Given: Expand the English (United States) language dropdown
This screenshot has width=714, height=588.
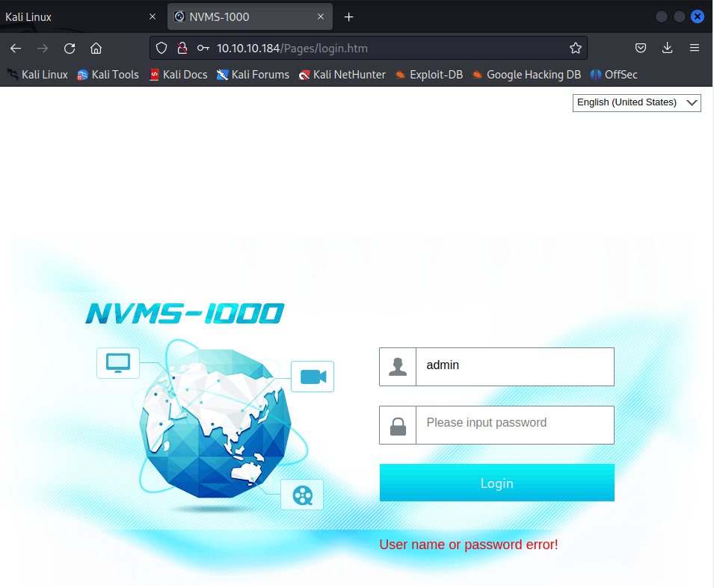Looking at the screenshot, I should click(x=636, y=102).
